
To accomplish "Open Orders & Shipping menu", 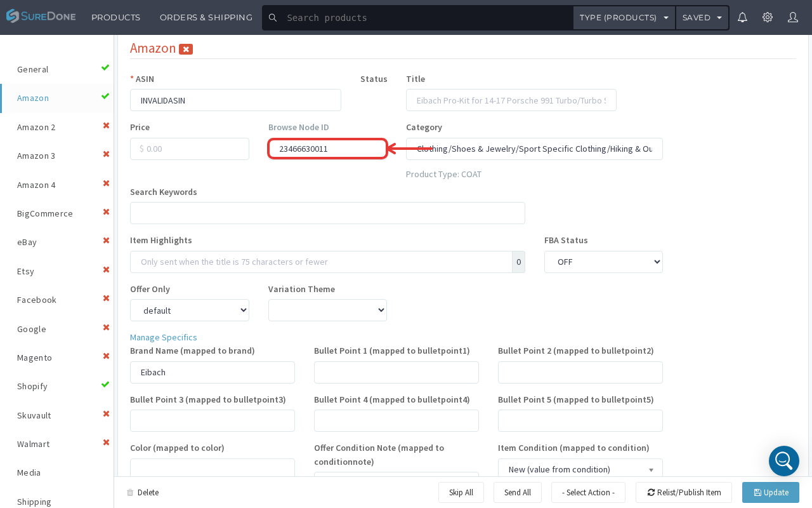I will 206,18.
